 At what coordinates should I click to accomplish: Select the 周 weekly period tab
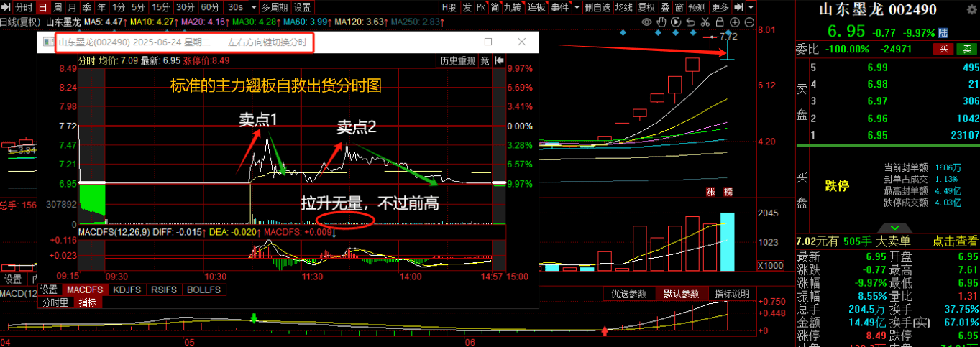point(58,7)
